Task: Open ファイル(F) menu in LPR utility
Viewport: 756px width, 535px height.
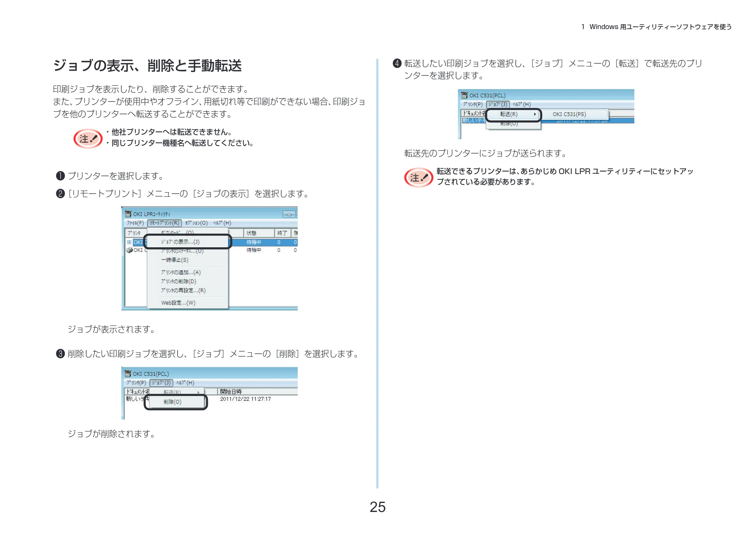Action: 135,223
